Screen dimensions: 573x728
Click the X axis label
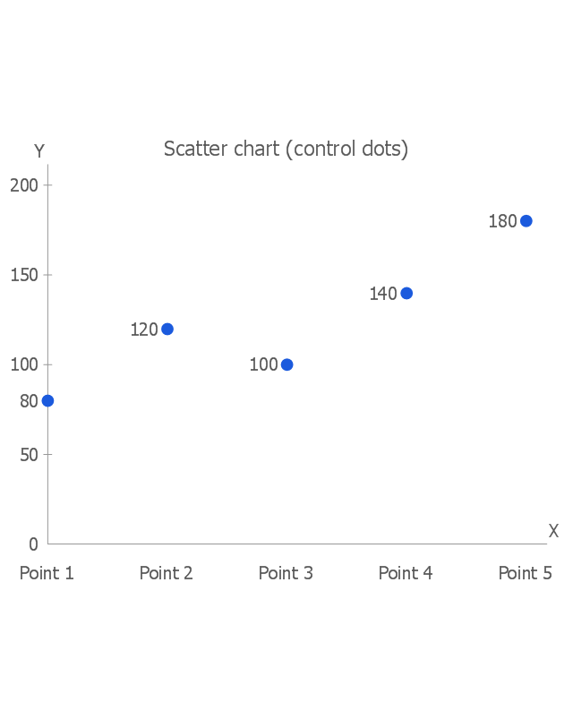pos(553,531)
